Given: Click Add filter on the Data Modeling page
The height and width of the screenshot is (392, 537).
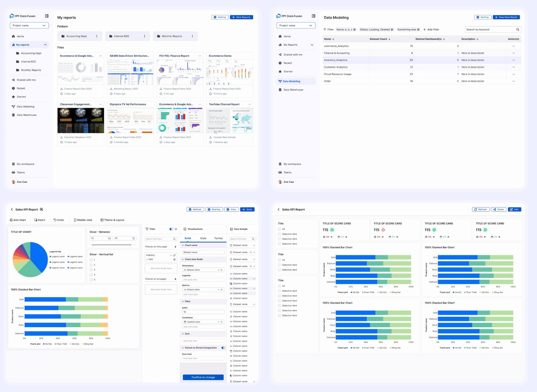Looking at the screenshot, I should click(432, 30).
